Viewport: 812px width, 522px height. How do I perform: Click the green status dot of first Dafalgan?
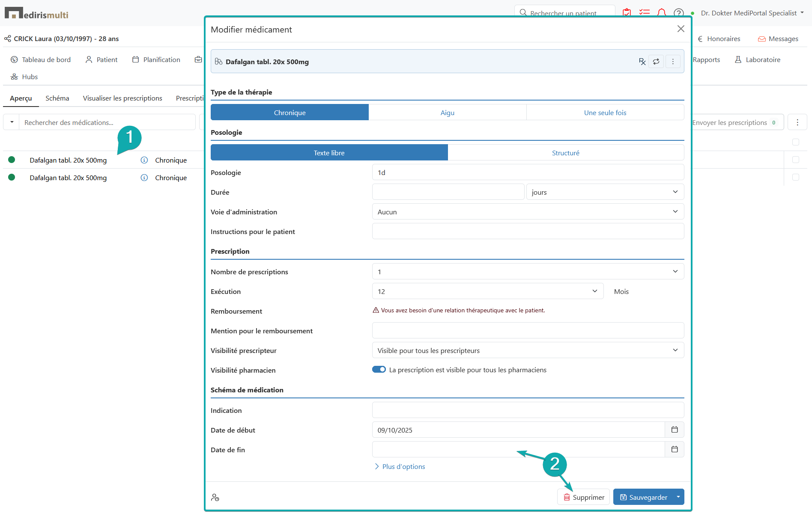[x=12, y=160]
